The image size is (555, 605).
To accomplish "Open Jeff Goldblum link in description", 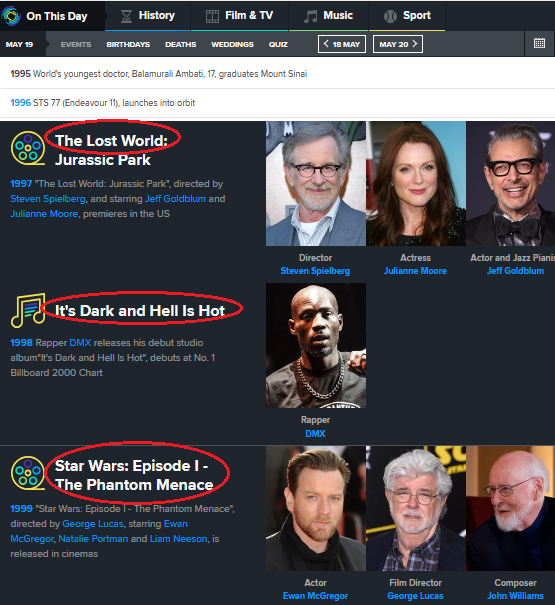I will pyautogui.click(x=175, y=199).
